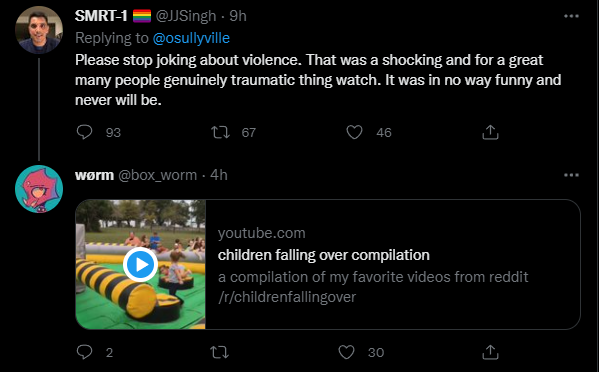The height and width of the screenshot is (372, 599).
Task: Open wørm's pink avatar image
Action: (39, 189)
